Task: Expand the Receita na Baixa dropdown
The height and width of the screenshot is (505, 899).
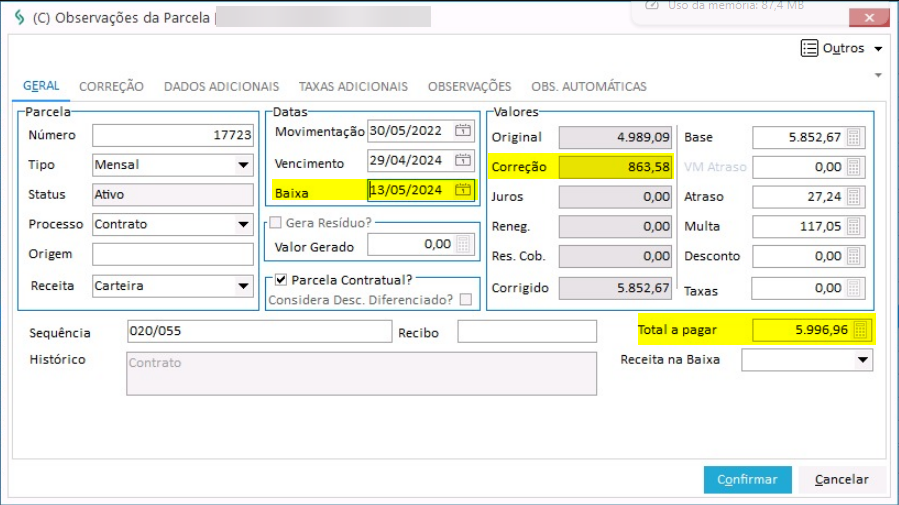Action: tap(863, 360)
